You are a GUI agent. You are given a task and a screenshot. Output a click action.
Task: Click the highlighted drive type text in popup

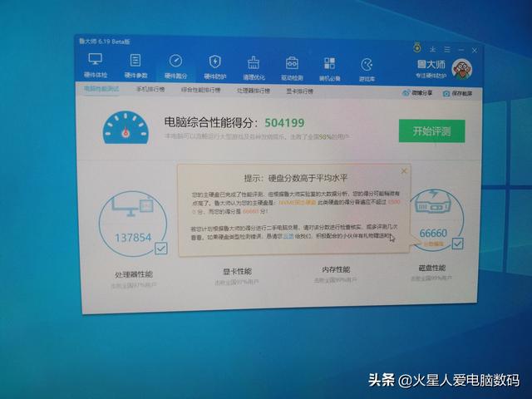298,202
